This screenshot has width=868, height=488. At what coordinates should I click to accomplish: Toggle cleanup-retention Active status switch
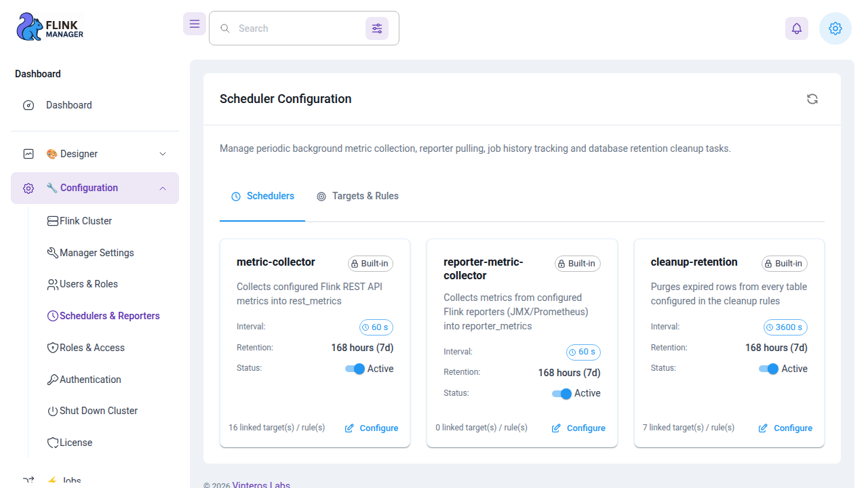(768, 369)
